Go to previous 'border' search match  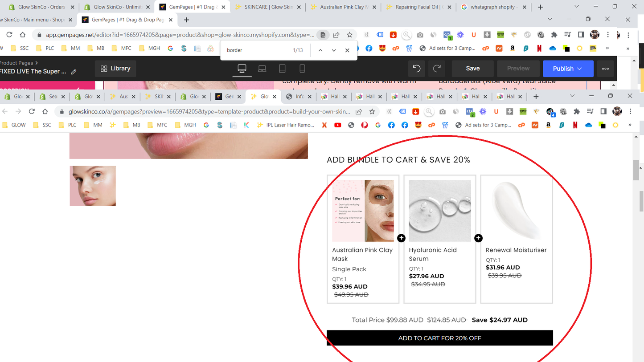320,50
